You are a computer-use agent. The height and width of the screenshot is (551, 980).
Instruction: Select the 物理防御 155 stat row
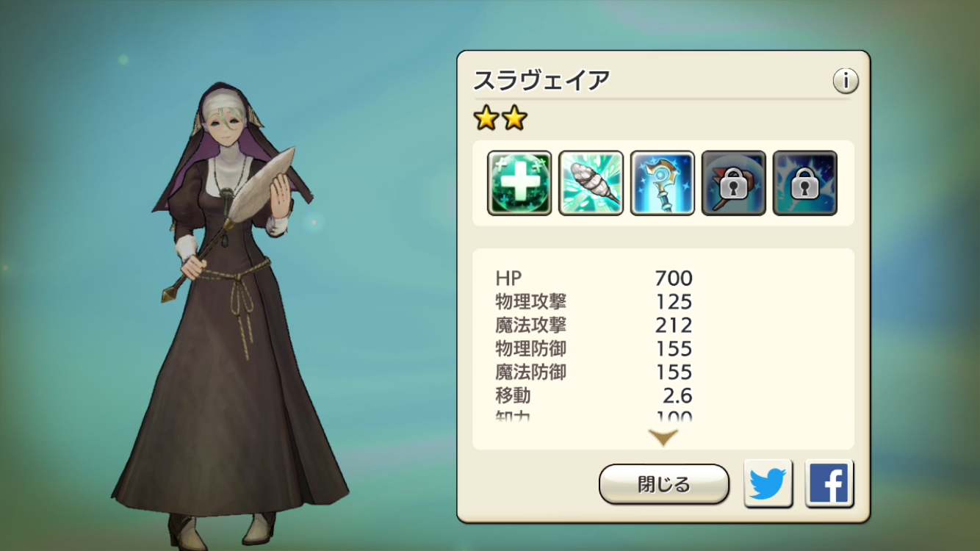coord(594,349)
